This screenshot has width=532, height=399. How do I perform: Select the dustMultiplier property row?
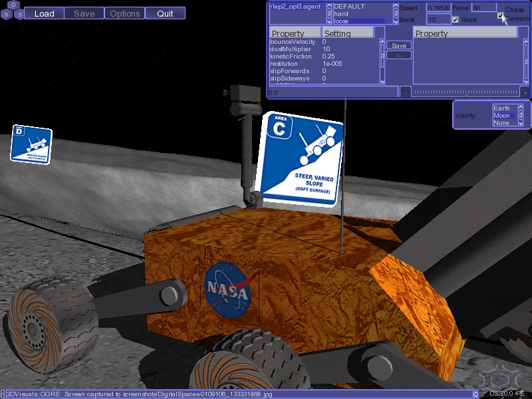(x=325, y=49)
